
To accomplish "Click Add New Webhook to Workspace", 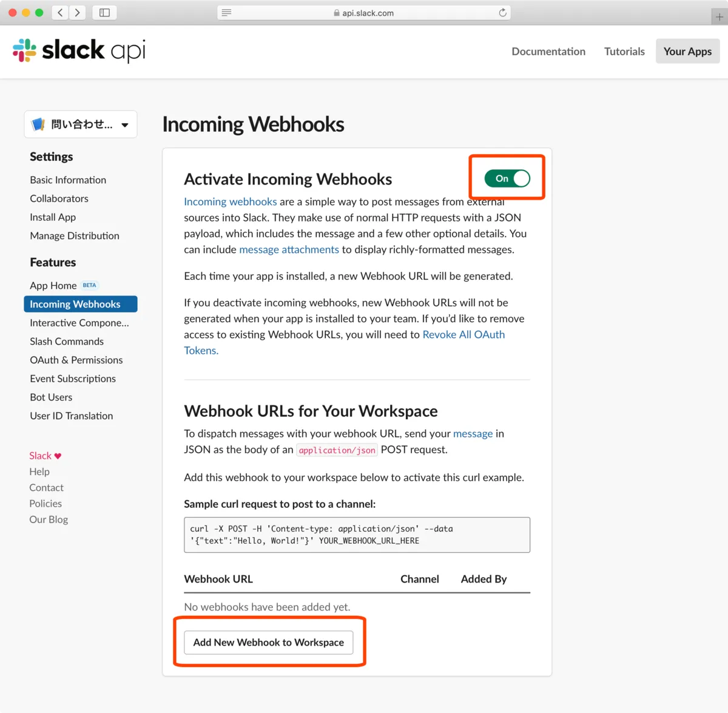I will tap(269, 642).
